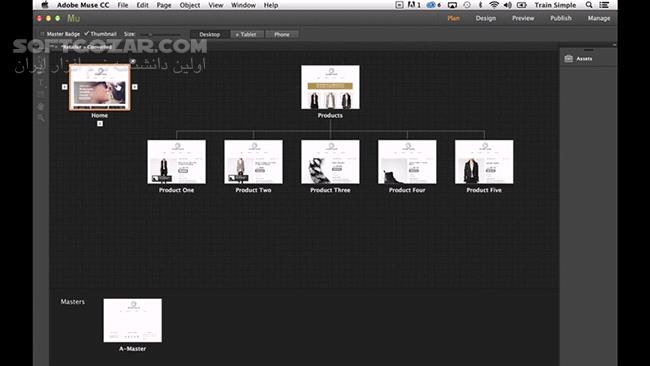Select the Products page thumbnail
Viewport: 650px width, 366px height.
pos(330,87)
